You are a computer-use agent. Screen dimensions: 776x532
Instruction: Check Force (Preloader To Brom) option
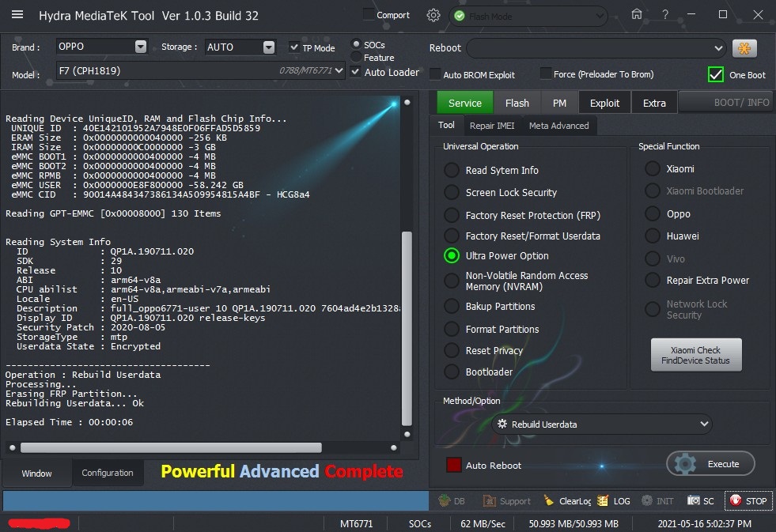pos(545,74)
